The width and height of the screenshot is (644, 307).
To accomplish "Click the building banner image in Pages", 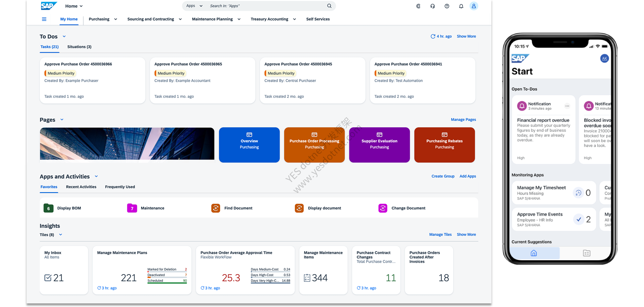I will pos(127,144).
